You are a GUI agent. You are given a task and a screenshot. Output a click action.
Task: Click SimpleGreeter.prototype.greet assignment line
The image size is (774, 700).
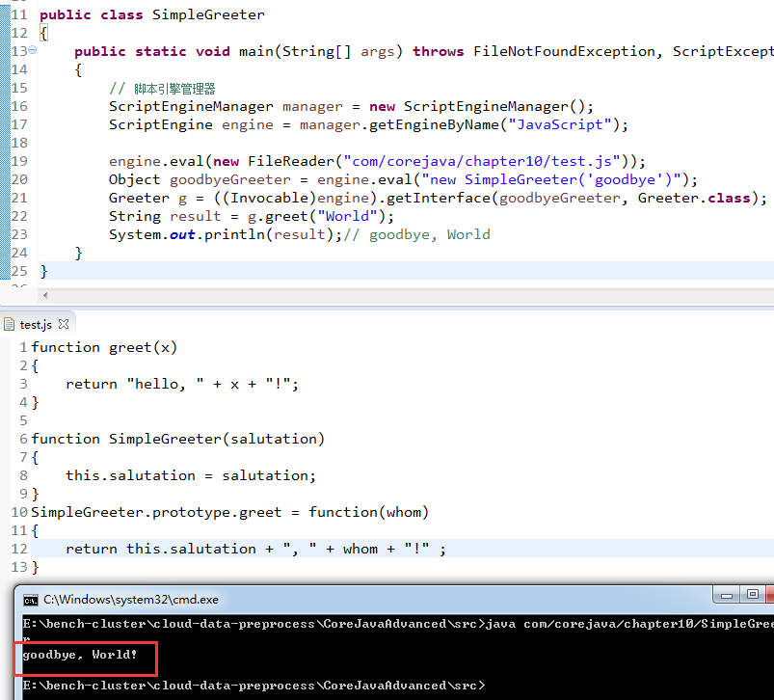[x=230, y=512]
